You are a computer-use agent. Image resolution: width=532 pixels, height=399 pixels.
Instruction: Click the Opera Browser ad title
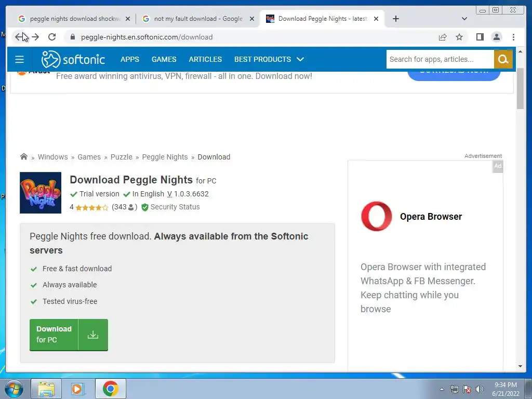click(431, 217)
